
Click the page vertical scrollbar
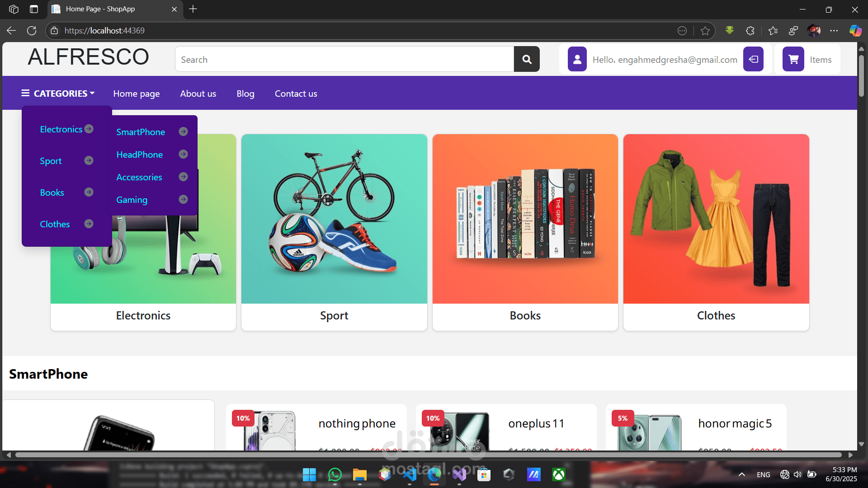861,75
